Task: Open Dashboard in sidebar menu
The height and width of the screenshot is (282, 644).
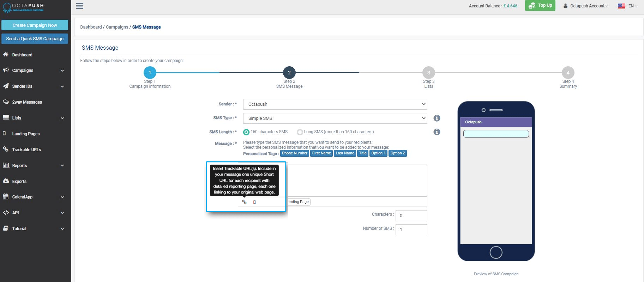Action: pyautogui.click(x=22, y=55)
